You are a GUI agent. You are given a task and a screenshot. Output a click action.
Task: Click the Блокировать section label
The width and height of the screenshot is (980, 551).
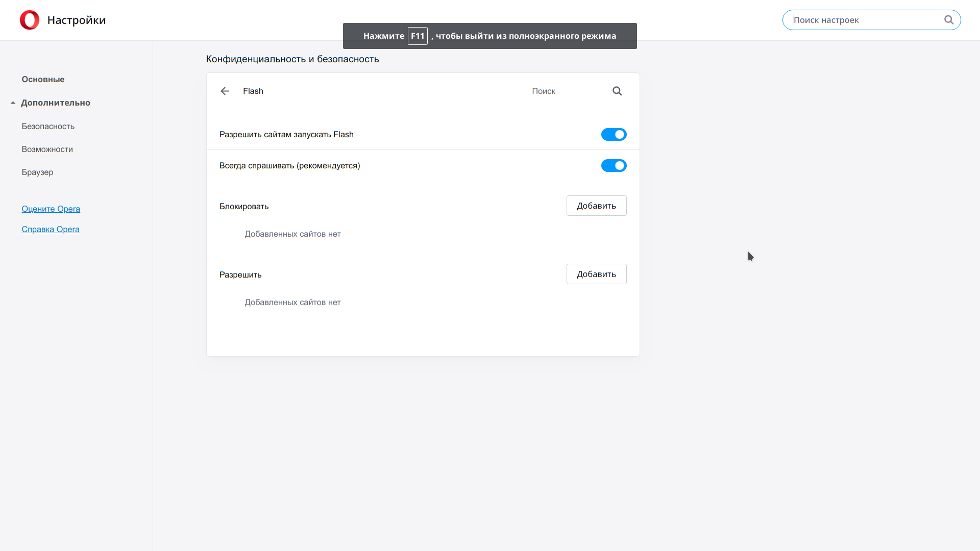(244, 206)
